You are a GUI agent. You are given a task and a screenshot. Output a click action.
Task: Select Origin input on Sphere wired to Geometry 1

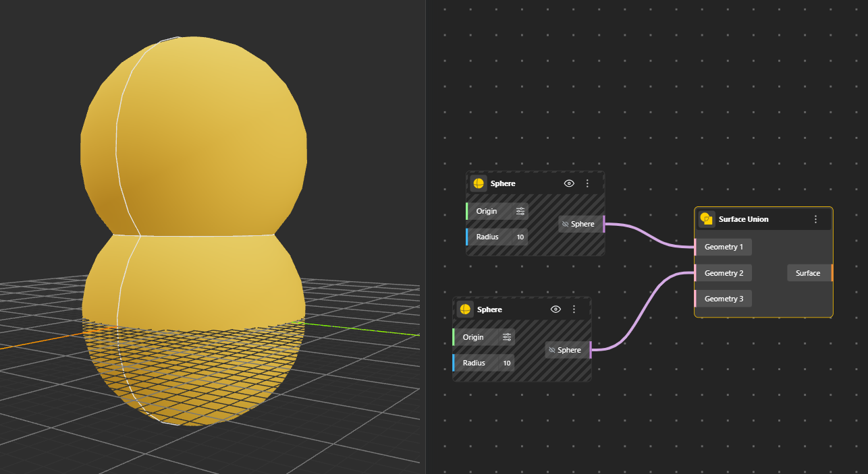coord(497,211)
